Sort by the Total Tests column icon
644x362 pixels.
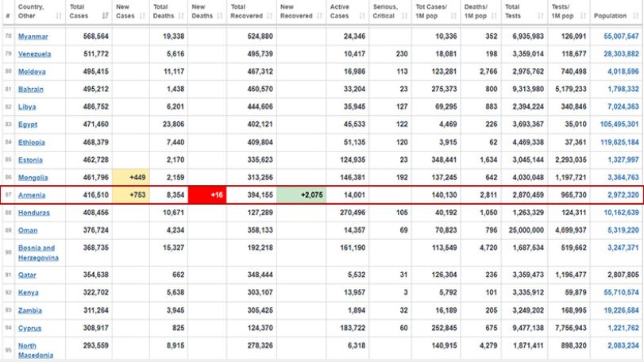541,16
